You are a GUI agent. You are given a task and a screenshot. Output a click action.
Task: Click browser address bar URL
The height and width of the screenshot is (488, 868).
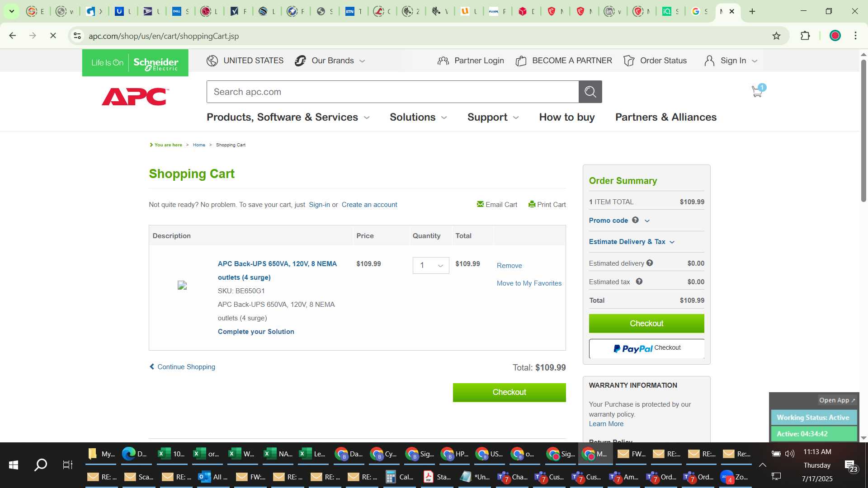point(164,36)
